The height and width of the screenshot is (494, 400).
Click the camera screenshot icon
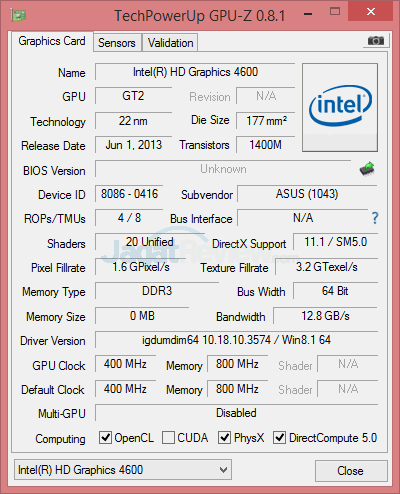tap(376, 41)
